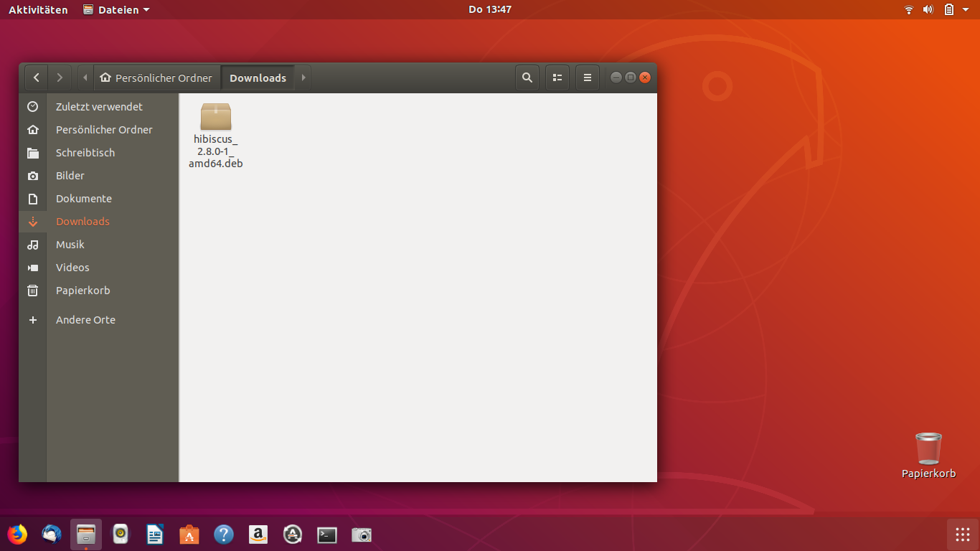This screenshot has height=551, width=980.
Task: Click the Files icon in the dock
Action: [86, 534]
